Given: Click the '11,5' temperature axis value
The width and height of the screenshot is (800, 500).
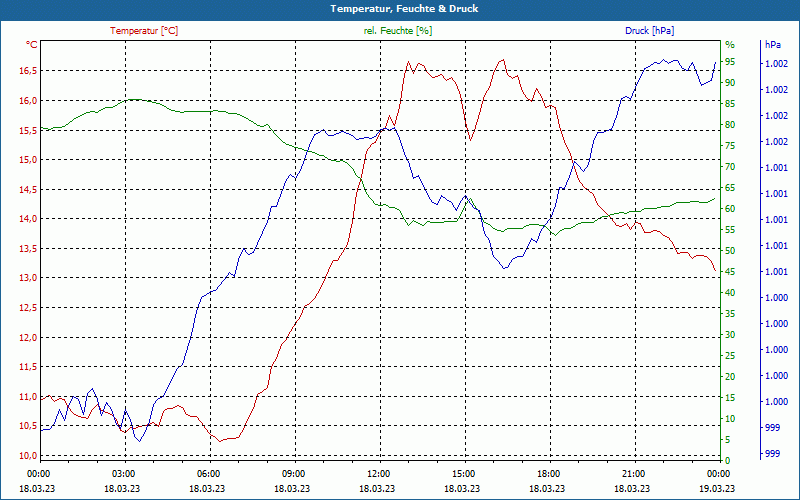Looking at the screenshot, I should [28, 367].
